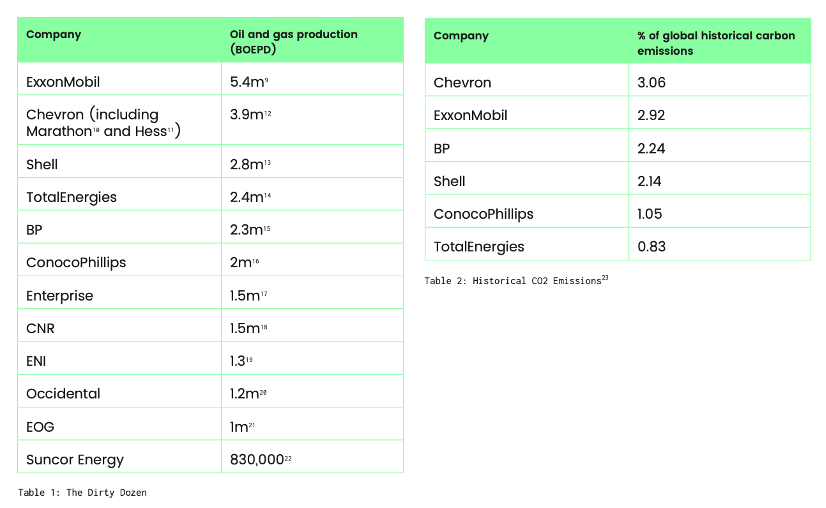Open footnote 23 in the Table 2 caption
This screenshot has width=826, height=508.
pos(604,278)
